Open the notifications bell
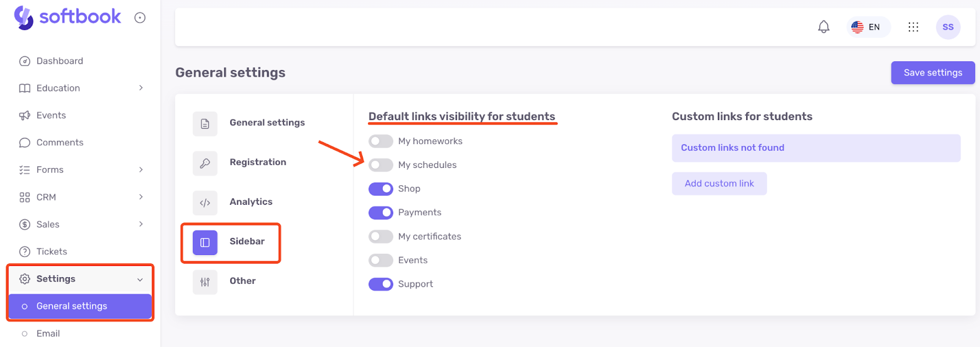This screenshot has width=980, height=347. pos(824,27)
